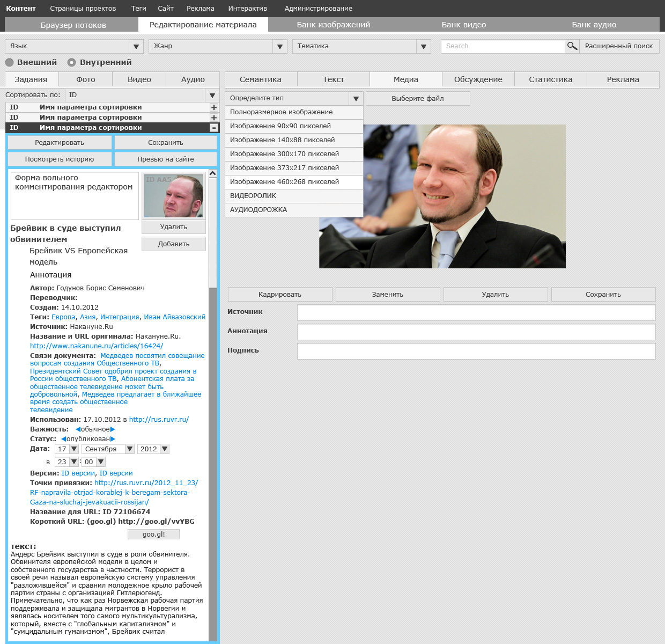Click the 'Добавить' button under thumbnail

(174, 244)
